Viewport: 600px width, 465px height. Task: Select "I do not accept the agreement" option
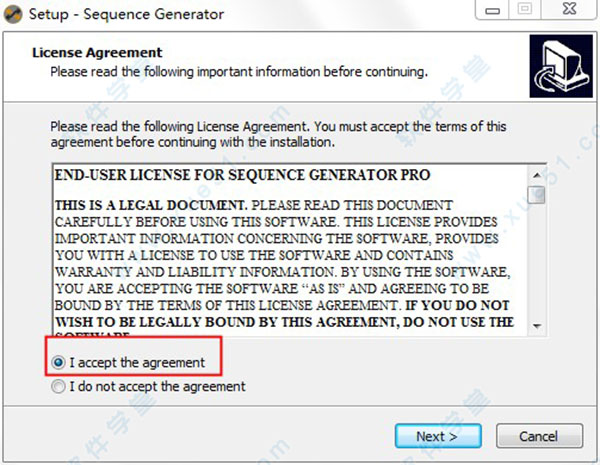point(58,386)
